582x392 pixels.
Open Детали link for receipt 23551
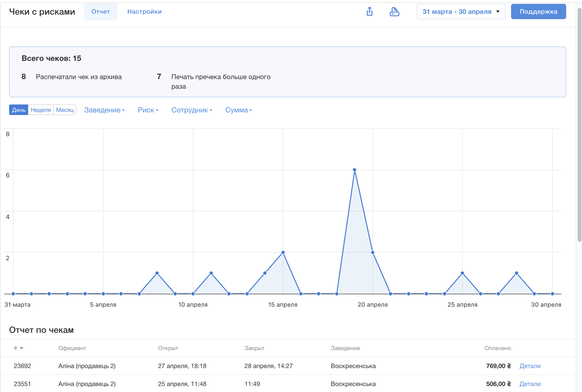point(530,384)
